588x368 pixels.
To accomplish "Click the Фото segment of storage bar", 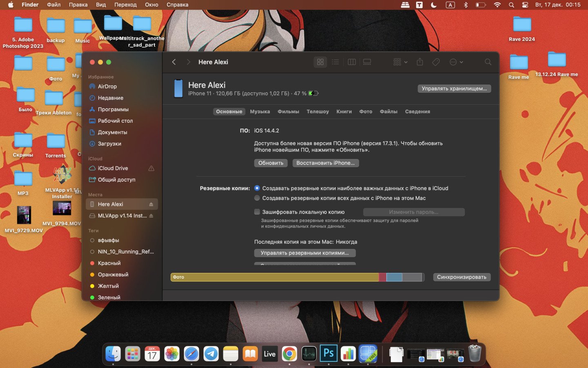I will (x=275, y=277).
